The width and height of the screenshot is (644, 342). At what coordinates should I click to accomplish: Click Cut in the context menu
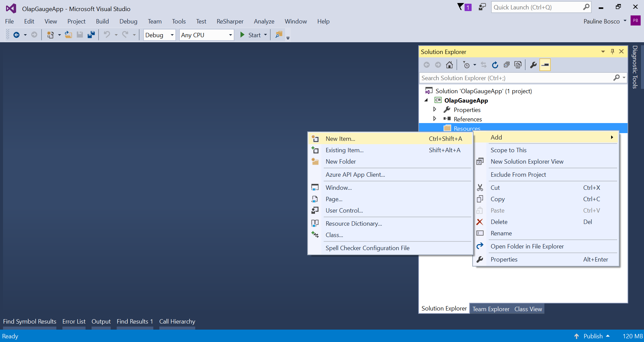point(546,187)
